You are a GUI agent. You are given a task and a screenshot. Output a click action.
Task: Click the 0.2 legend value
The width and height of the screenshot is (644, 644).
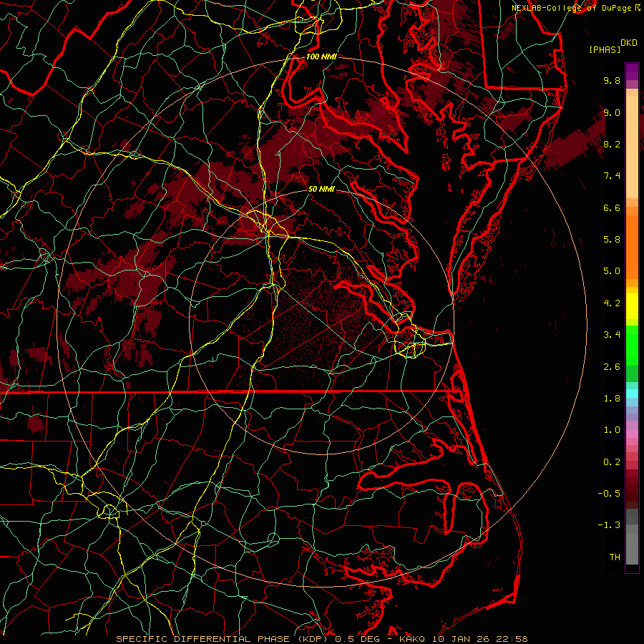[x=612, y=462]
